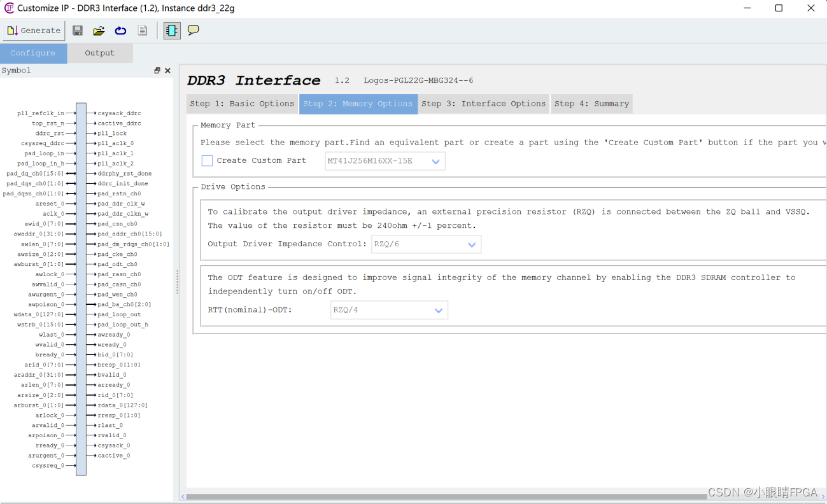The height and width of the screenshot is (504, 827).
Task: Open Step 1: Basic Options tab
Action: pos(243,104)
